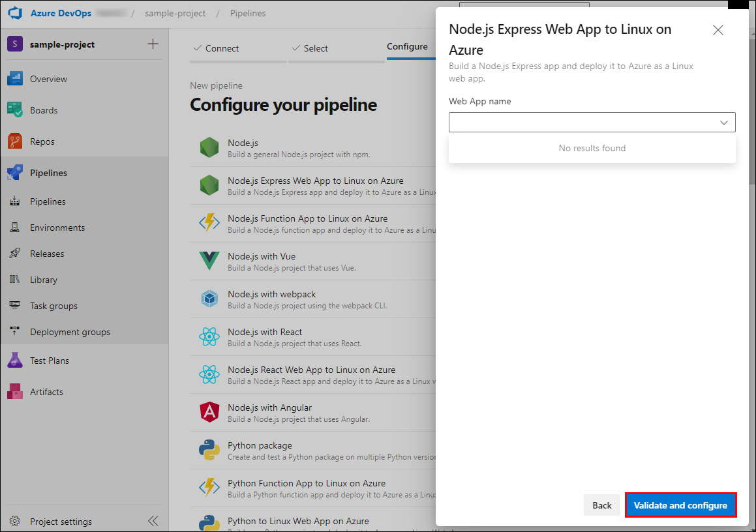Open Pipelines breadcrumb link
The width and height of the screenshot is (756, 532).
pyautogui.click(x=248, y=14)
